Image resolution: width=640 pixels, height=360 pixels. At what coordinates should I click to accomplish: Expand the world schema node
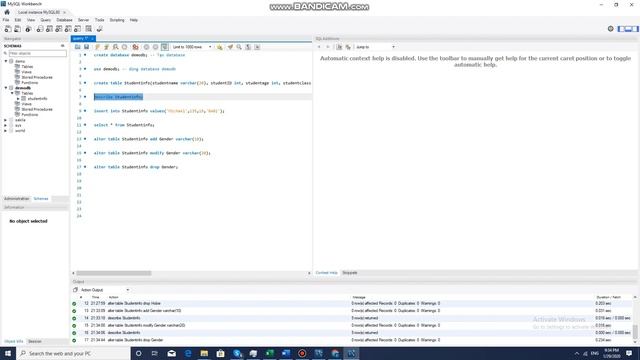pos(6,131)
